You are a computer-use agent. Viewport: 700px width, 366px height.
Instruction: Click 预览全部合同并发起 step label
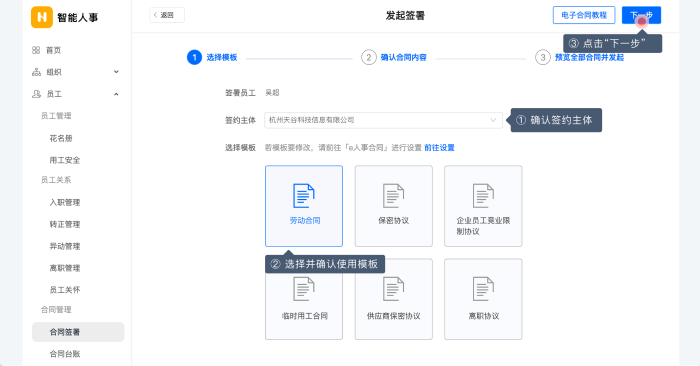click(589, 57)
